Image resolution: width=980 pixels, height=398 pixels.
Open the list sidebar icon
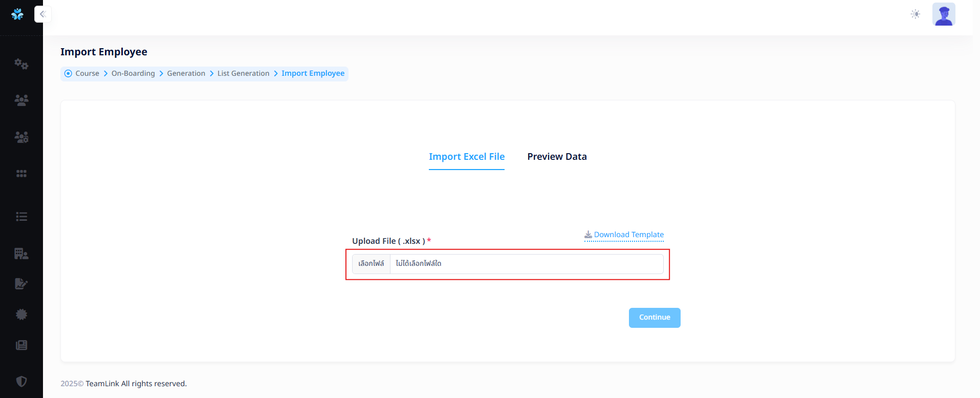(x=21, y=217)
